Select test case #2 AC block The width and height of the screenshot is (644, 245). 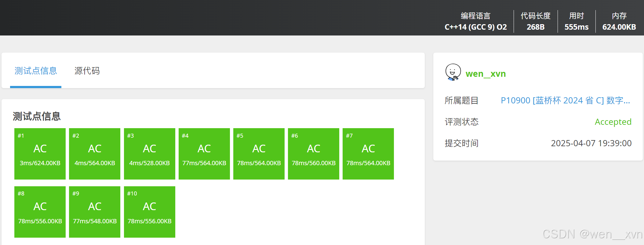[x=95, y=154]
